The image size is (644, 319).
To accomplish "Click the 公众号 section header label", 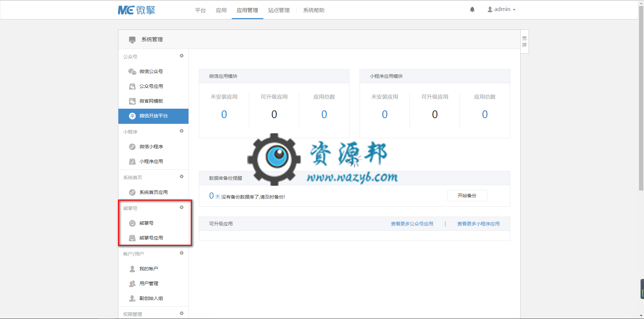I will (130, 57).
